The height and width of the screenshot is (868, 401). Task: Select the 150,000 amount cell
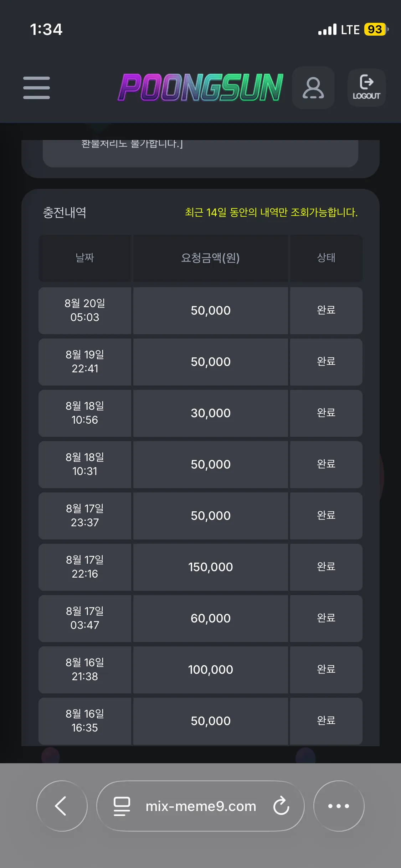click(210, 567)
